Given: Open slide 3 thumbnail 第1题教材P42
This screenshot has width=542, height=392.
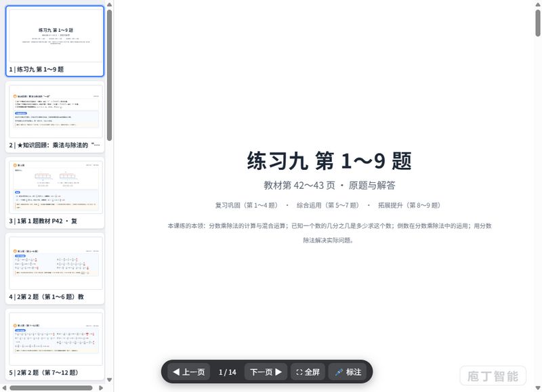Looking at the screenshot, I should coord(55,193).
